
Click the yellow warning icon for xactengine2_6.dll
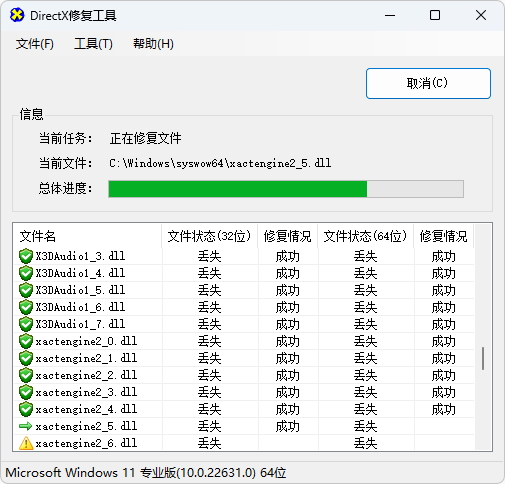[26, 443]
